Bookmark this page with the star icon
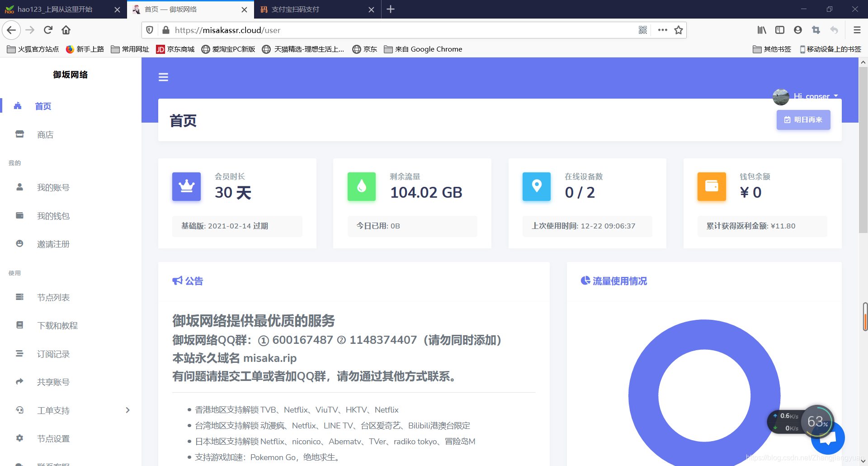The width and height of the screenshot is (868, 466). click(678, 30)
